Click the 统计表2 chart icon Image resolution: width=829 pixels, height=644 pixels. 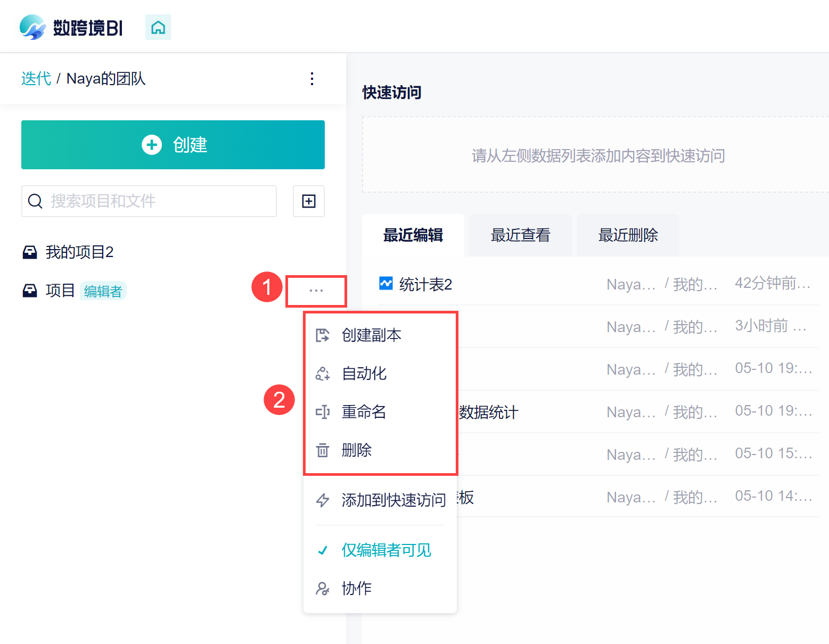[385, 284]
